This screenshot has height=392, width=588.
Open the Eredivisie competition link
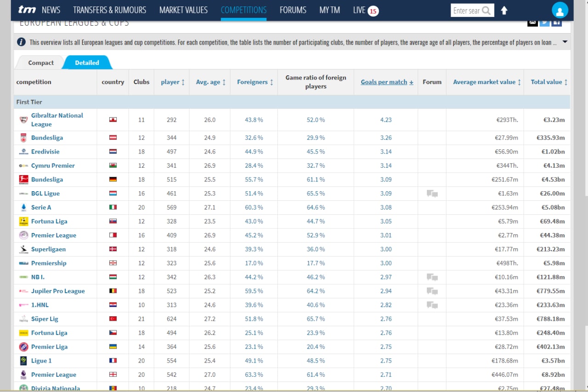(x=45, y=151)
